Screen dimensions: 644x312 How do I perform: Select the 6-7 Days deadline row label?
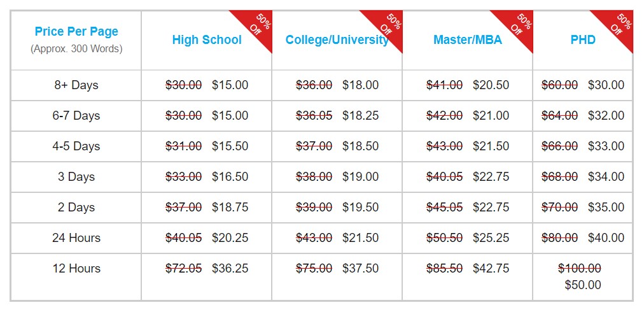pos(76,115)
